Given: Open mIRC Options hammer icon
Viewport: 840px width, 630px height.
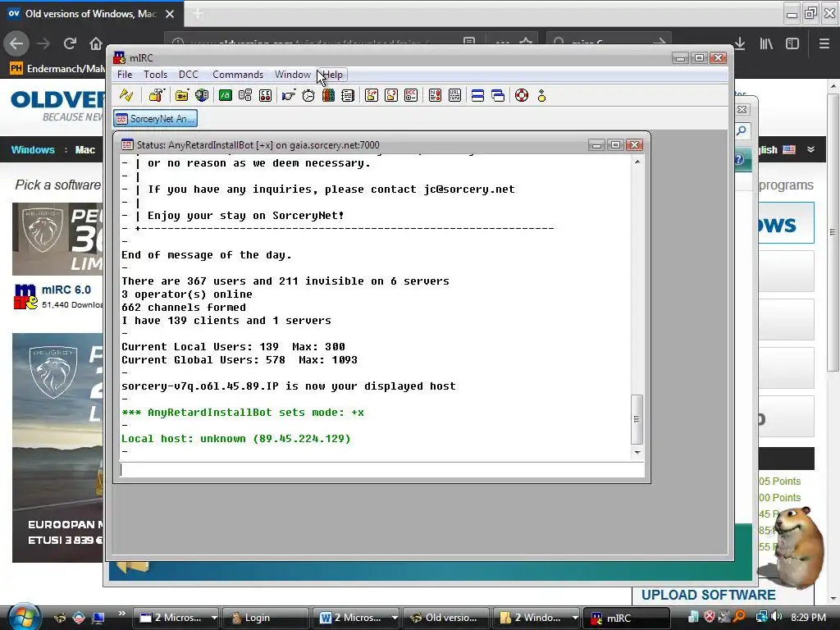Looking at the screenshot, I should [157, 95].
